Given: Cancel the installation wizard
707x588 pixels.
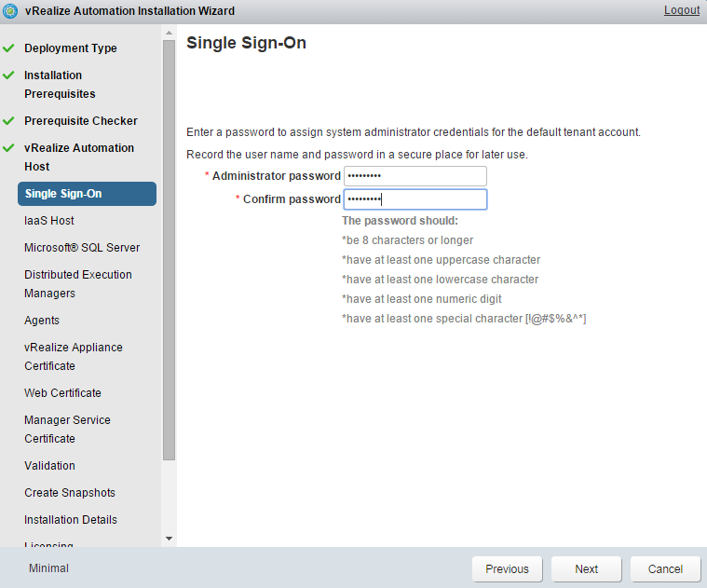Looking at the screenshot, I should coord(665,568).
